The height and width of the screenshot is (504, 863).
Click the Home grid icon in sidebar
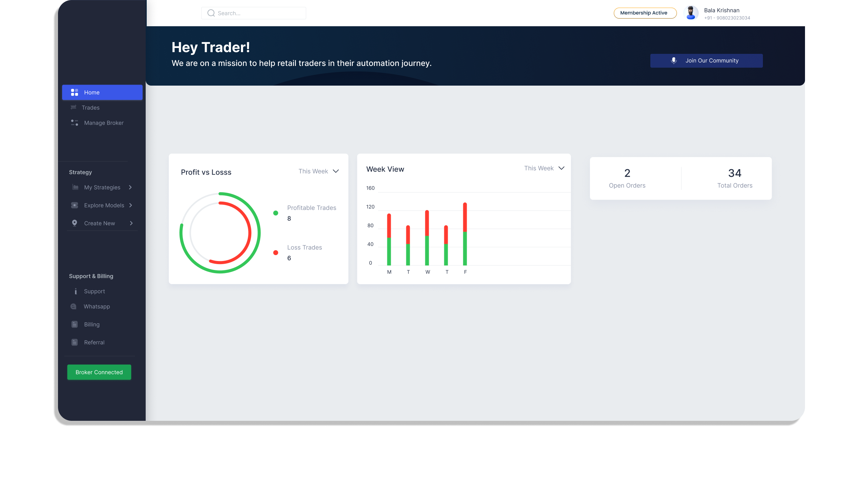[x=74, y=92]
